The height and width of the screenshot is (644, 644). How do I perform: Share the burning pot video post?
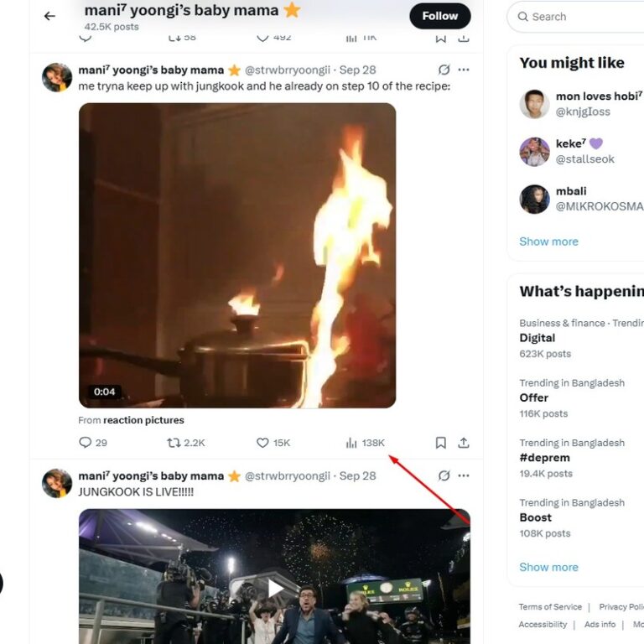click(463, 443)
